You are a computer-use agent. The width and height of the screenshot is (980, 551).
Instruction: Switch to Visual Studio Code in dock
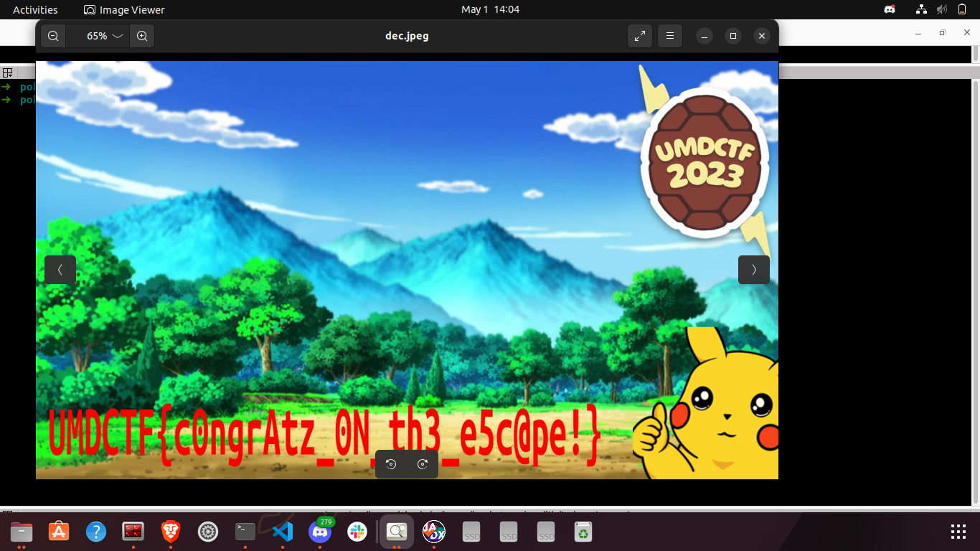[283, 532]
